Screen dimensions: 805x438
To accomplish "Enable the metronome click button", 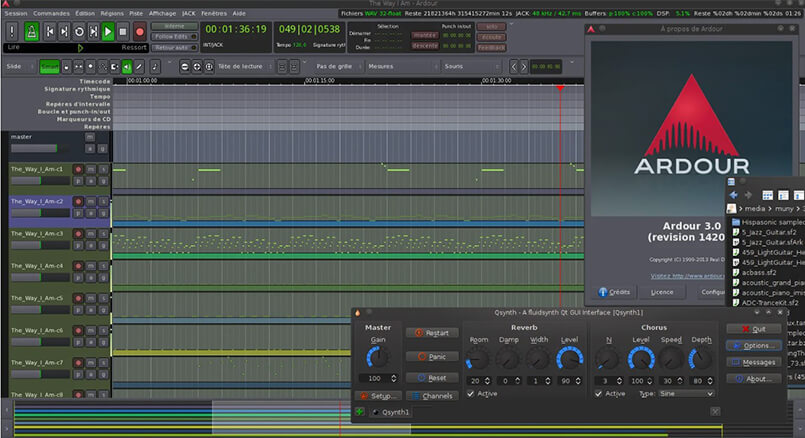I will point(32,31).
